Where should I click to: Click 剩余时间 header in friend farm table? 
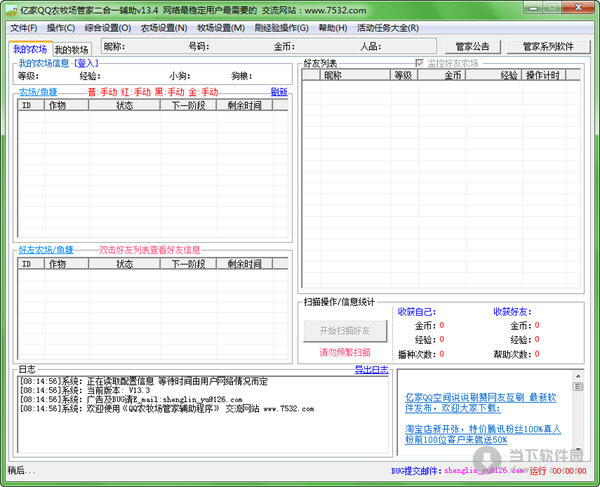[245, 264]
